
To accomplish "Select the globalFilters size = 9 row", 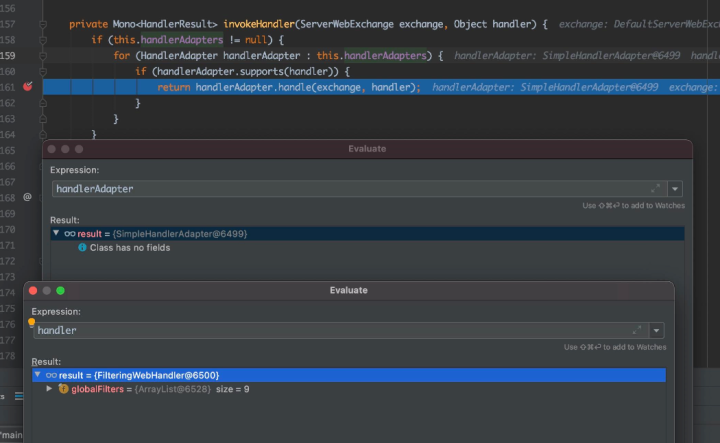I will pyautogui.click(x=349, y=389).
